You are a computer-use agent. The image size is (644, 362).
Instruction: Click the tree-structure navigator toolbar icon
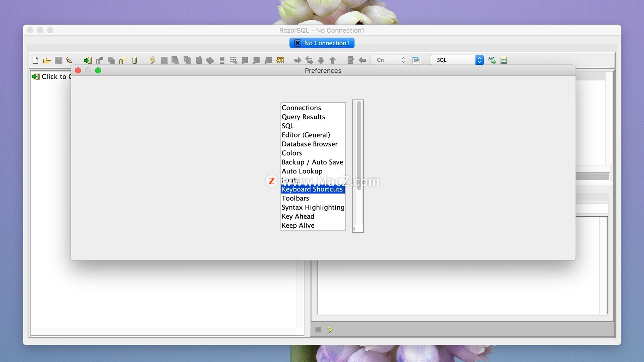pyautogui.click(x=70, y=60)
